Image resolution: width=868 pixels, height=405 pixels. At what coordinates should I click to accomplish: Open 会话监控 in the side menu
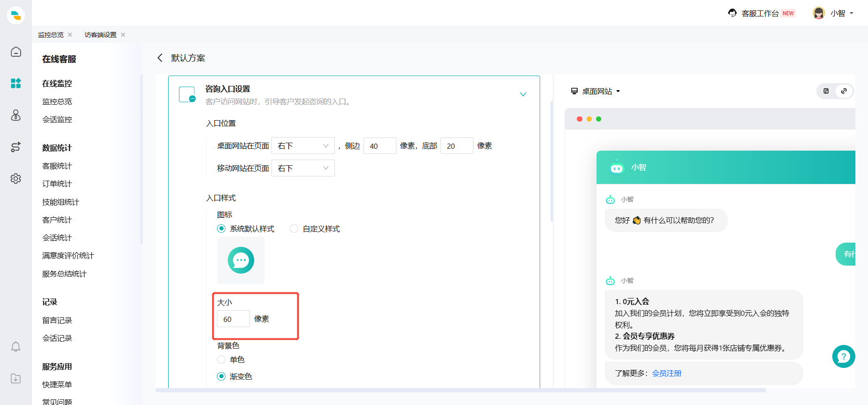point(57,120)
